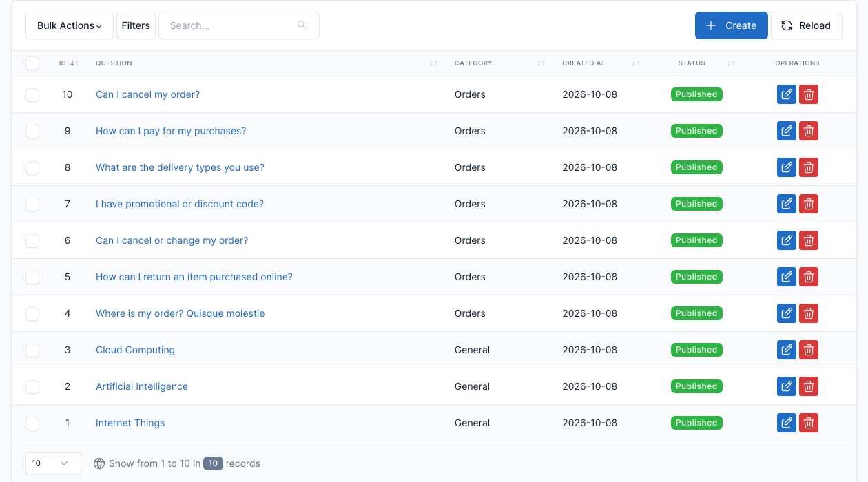Edit the promotional or discount code FAQ
868x482 pixels.
click(x=787, y=204)
